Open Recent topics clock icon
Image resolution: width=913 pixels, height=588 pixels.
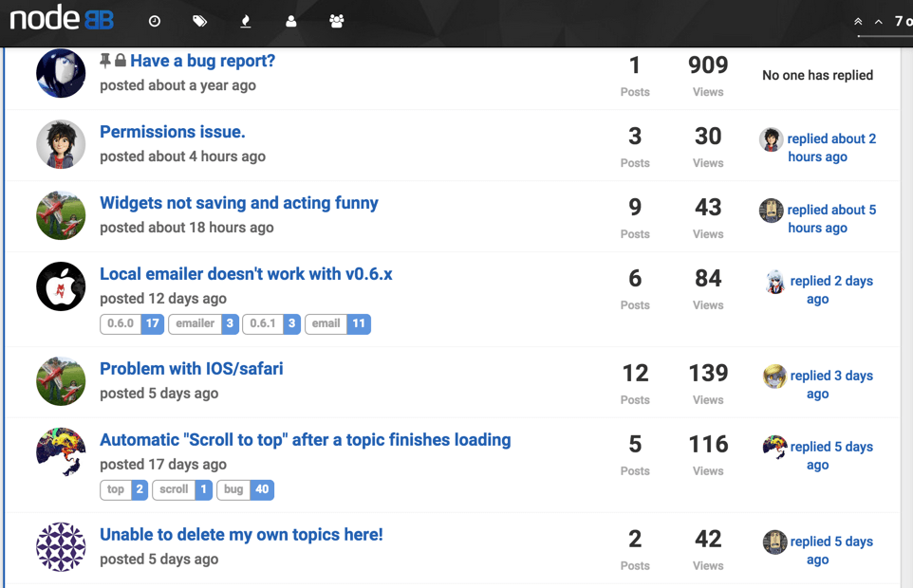(155, 21)
